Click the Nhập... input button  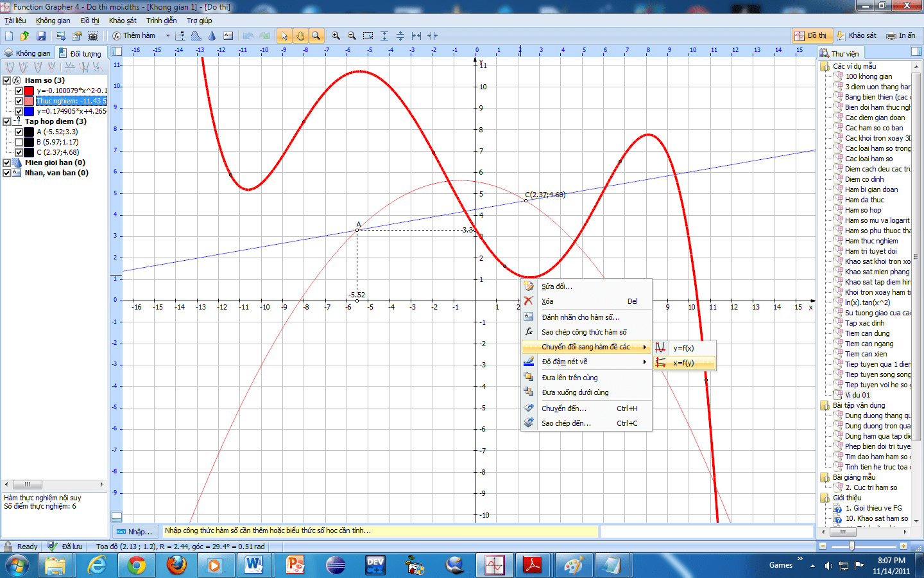pyautogui.click(x=135, y=531)
